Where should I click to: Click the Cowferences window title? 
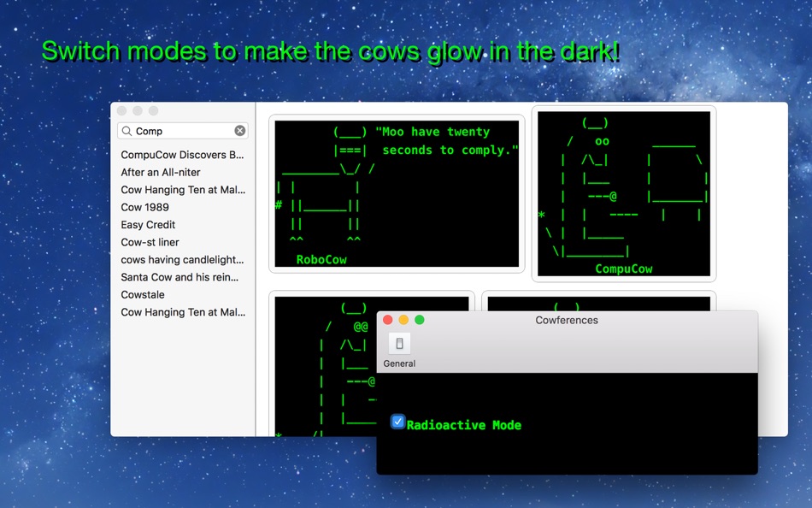click(567, 321)
